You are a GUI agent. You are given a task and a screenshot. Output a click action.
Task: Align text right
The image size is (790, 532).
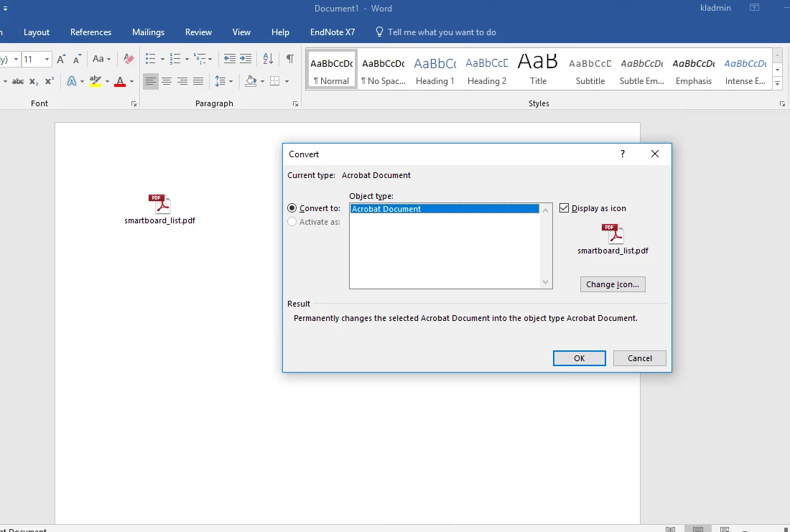coord(182,81)
